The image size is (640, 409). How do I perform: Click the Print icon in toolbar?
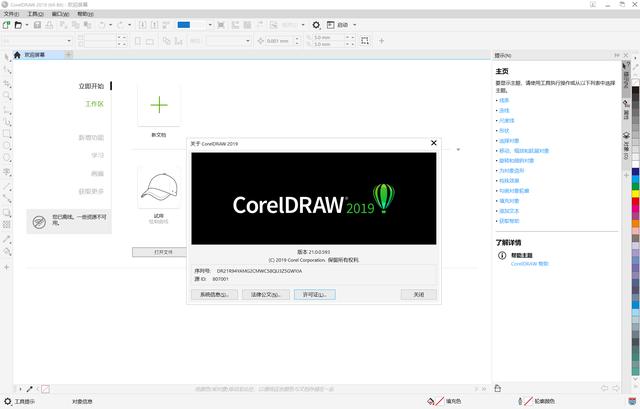[49, 25]
